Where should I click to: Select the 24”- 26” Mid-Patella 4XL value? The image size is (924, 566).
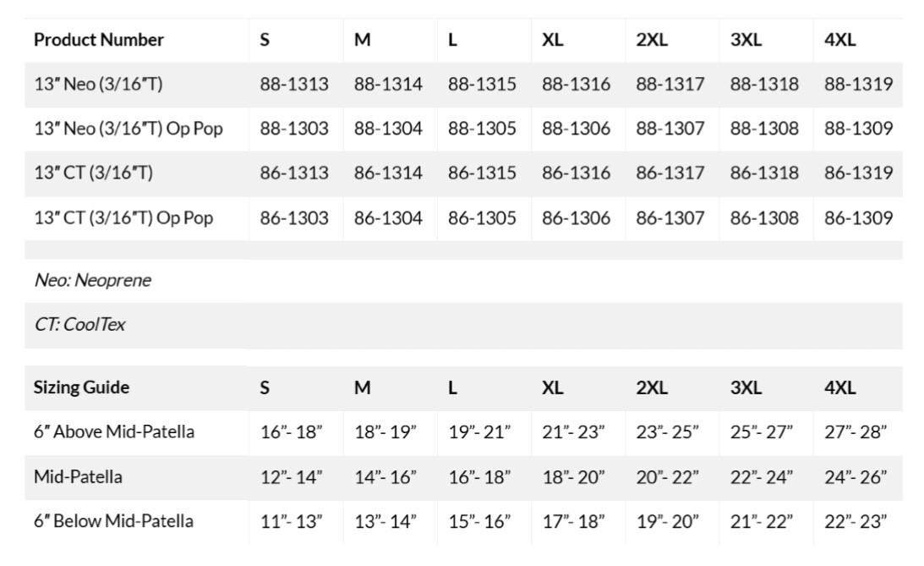[x=855, y=477]
